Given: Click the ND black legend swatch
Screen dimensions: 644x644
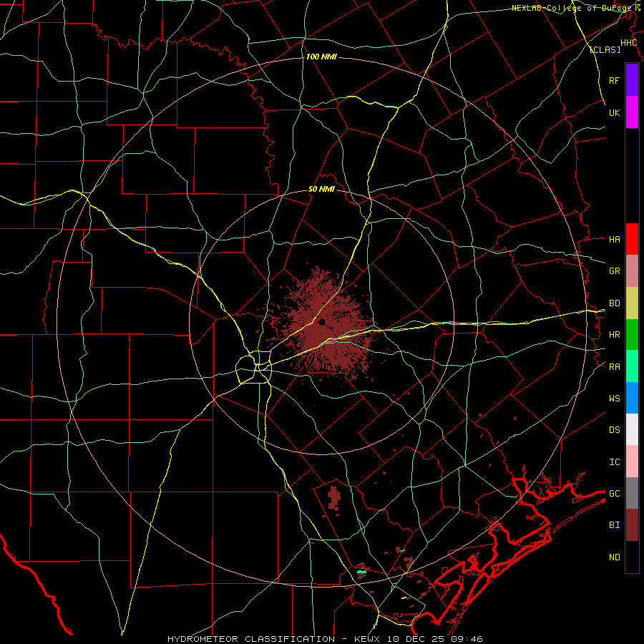Looking at the screenshot, I should (x=632, y=557).
